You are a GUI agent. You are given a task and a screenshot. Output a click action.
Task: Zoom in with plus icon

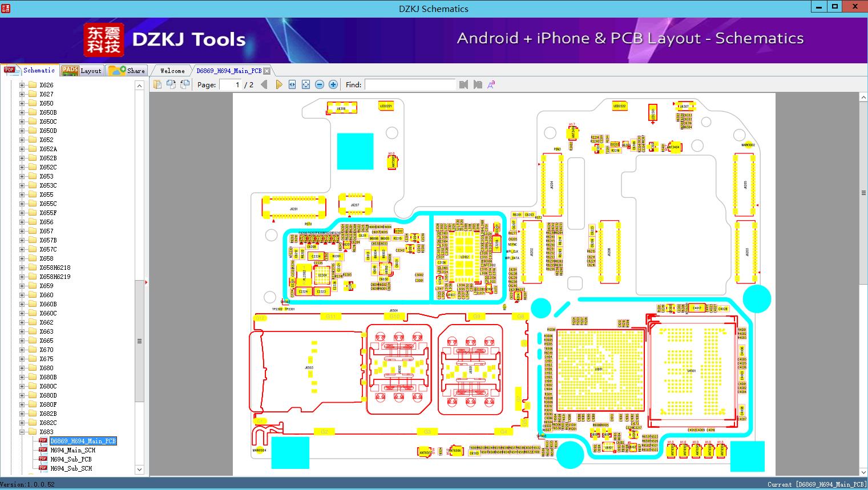click(x=333, y=84)
